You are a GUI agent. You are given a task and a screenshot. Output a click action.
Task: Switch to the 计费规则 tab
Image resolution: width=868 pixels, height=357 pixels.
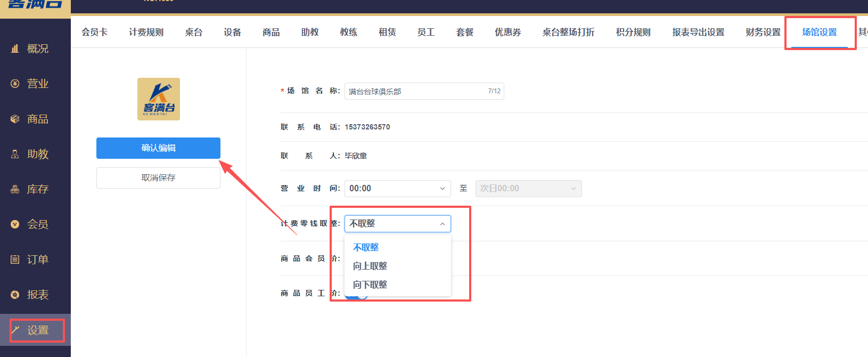click(146, 32)
